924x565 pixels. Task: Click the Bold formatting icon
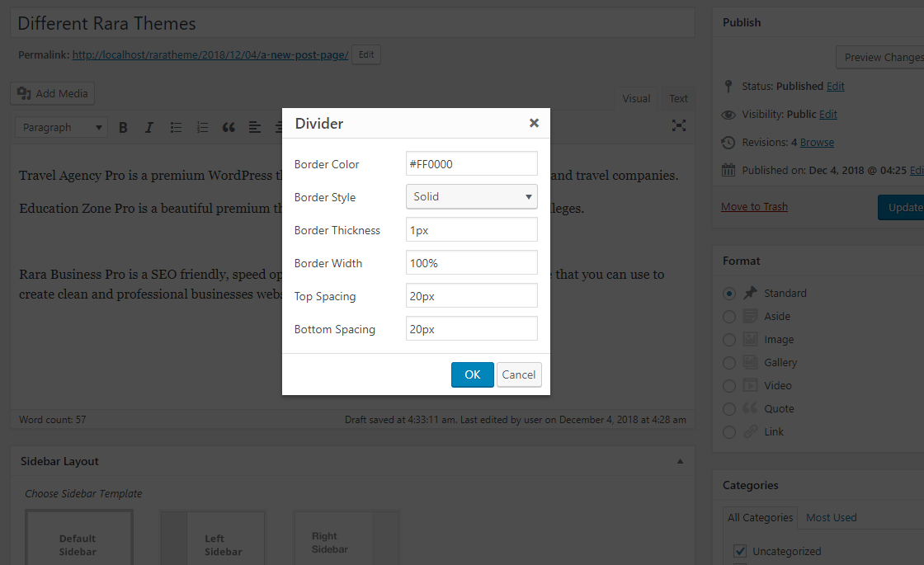click(123, 127)
